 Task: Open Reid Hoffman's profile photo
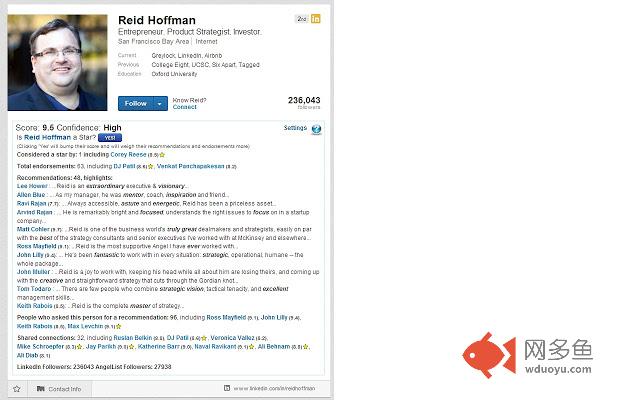[56, 60]
